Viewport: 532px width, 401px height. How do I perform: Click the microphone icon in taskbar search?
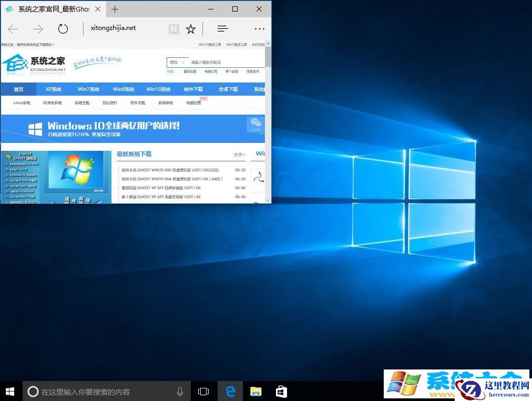(180, 391)
